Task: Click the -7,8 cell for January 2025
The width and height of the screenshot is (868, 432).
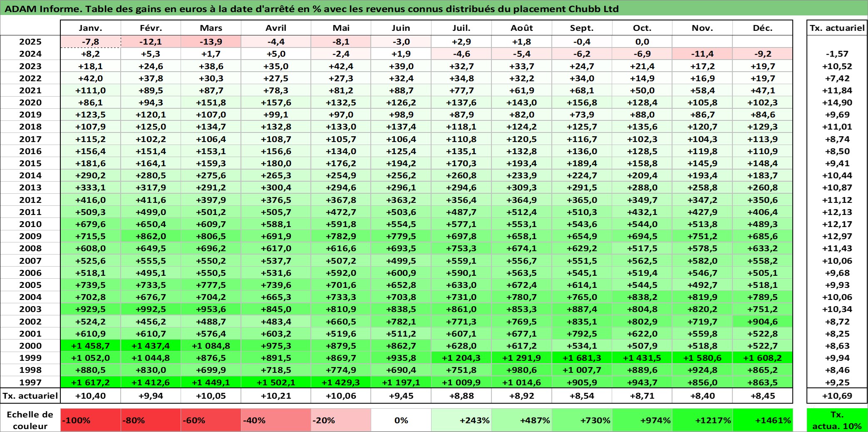Action: [90, 42]
